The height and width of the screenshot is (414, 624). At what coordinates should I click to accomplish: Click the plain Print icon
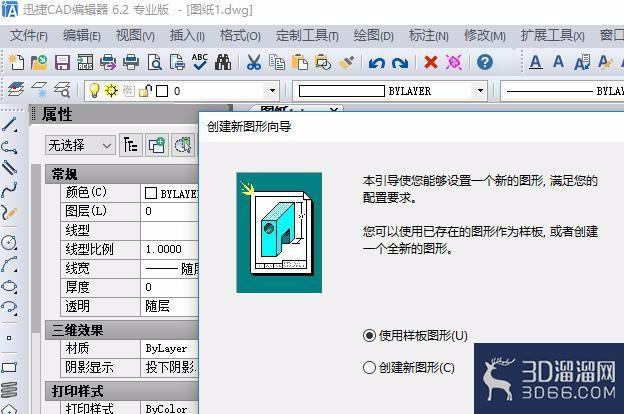click(x=131, y=62)
